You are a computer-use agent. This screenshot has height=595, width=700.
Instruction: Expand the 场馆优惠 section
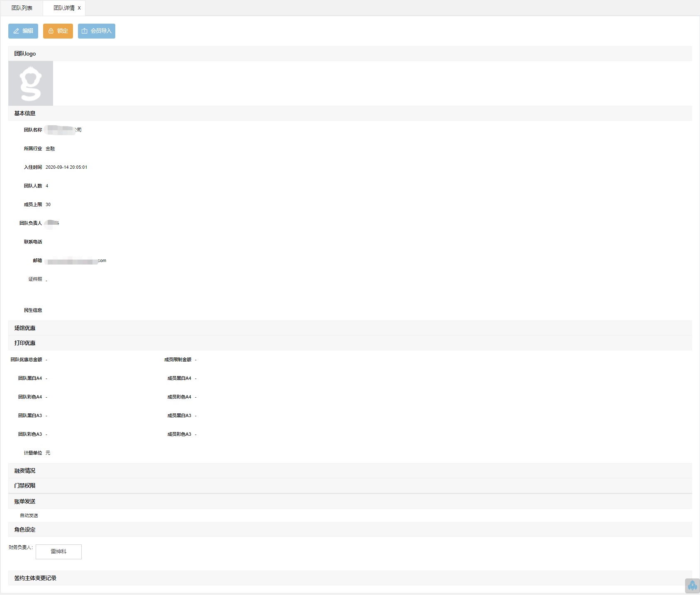[25, 328]
